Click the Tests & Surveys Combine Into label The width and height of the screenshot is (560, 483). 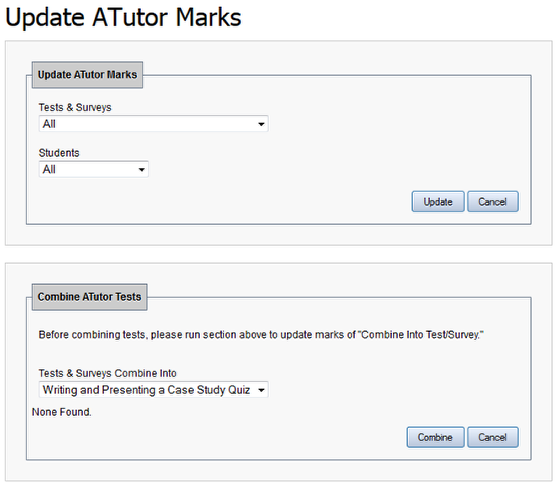point(108,373)
